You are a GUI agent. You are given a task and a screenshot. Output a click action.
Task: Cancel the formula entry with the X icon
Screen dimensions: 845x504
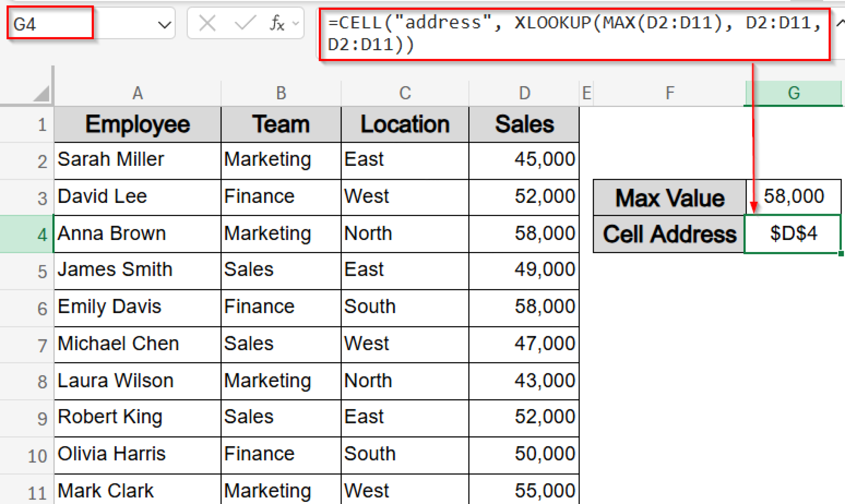click(208, 24)
